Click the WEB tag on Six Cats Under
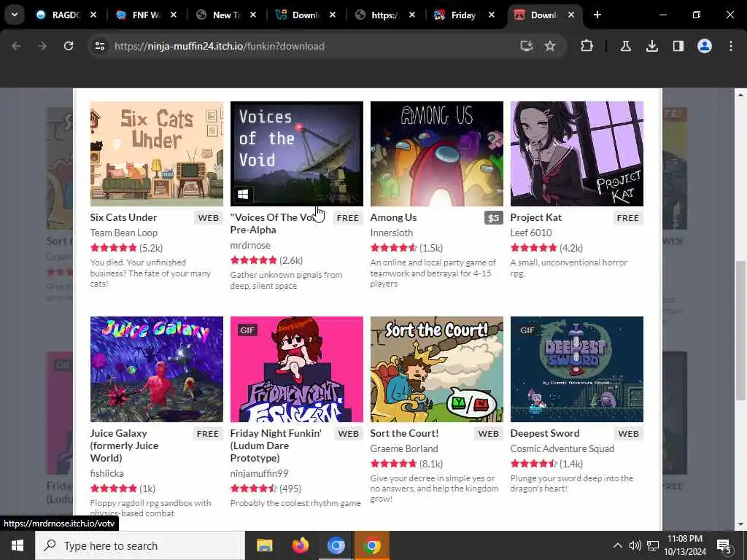Viewport: 747px width, 560px height. coord(209,218)
